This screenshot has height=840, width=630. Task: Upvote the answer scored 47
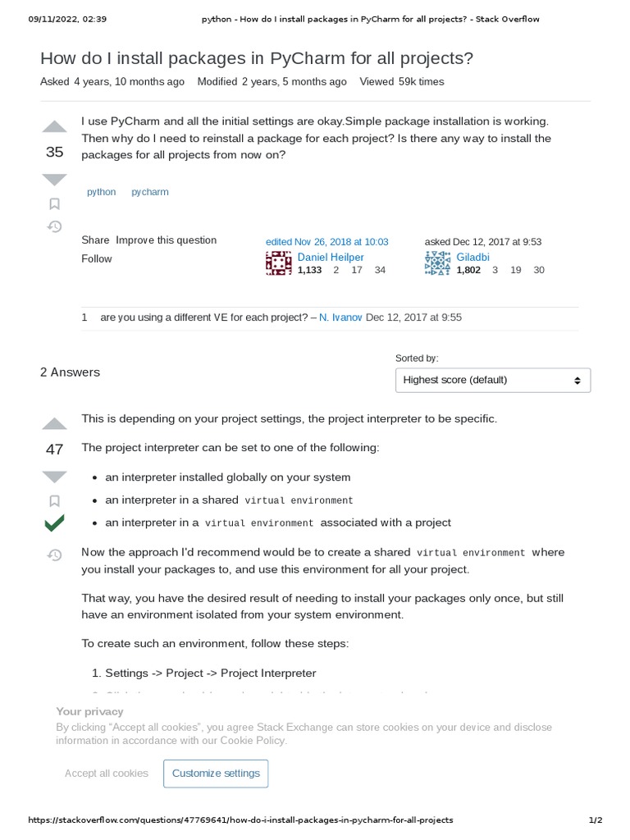[x=54, y=423]
